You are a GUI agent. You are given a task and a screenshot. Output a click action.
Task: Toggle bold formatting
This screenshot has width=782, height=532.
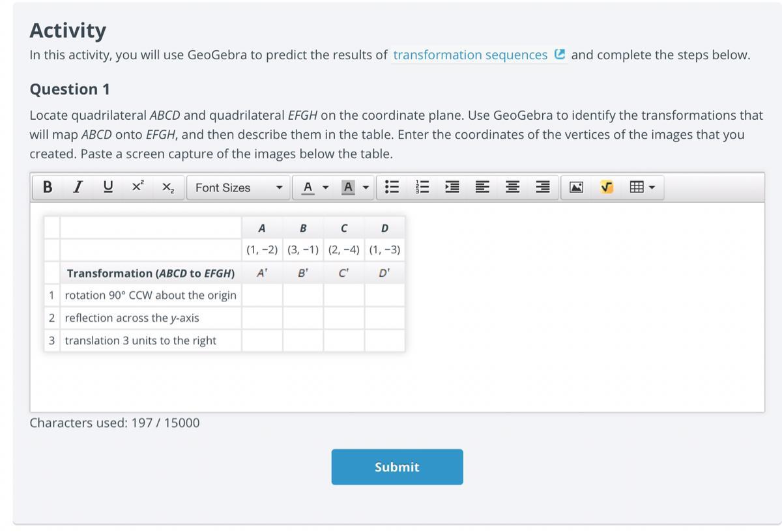pos(48,188)
